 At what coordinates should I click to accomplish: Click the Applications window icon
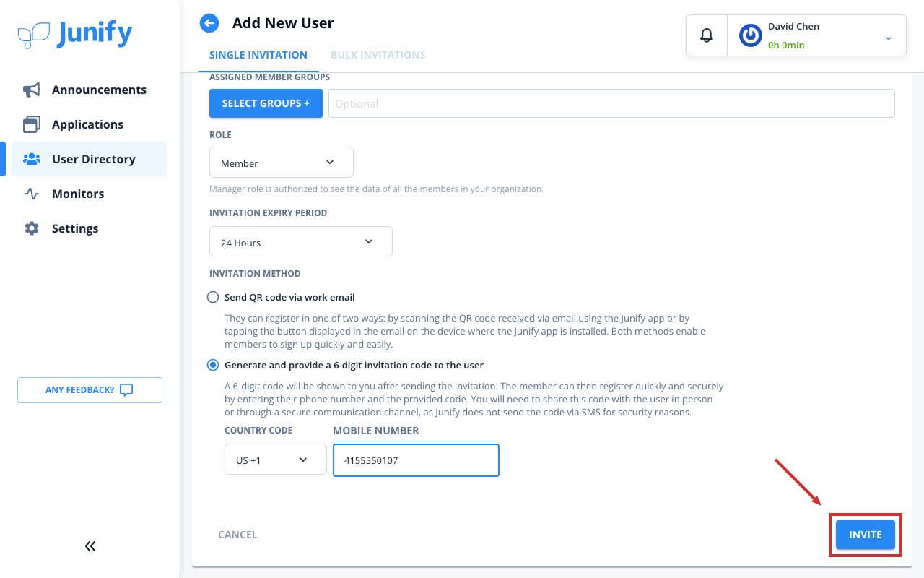(32, 124)
